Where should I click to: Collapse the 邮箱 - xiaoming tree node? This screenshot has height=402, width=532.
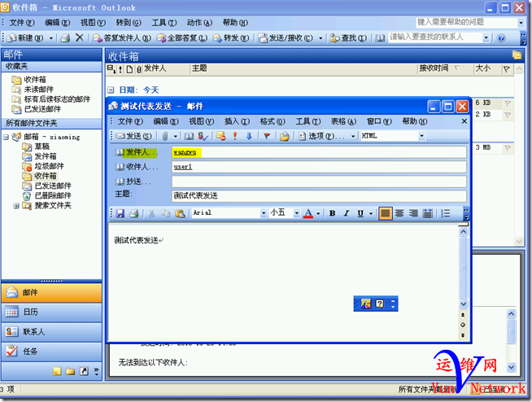click(x=6, y=137)
